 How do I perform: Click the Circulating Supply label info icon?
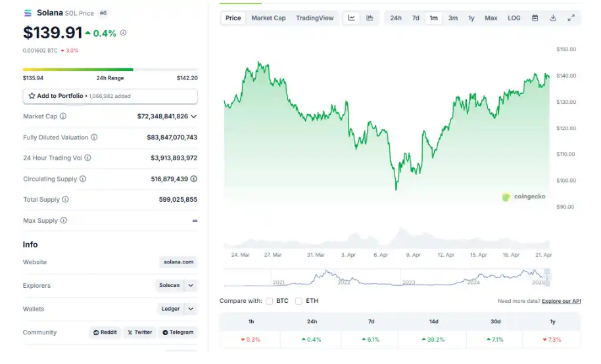point(83,179)
